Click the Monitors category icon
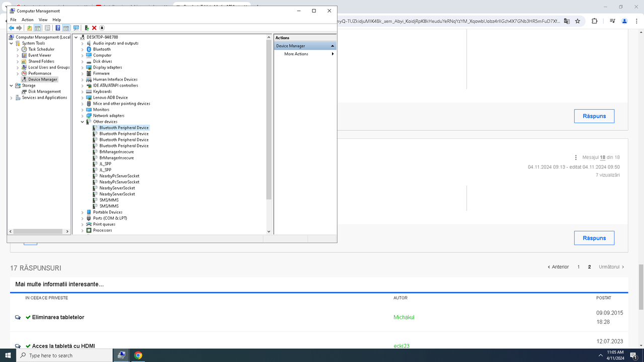This screenshot has width=644, height=362. (89, 110)
